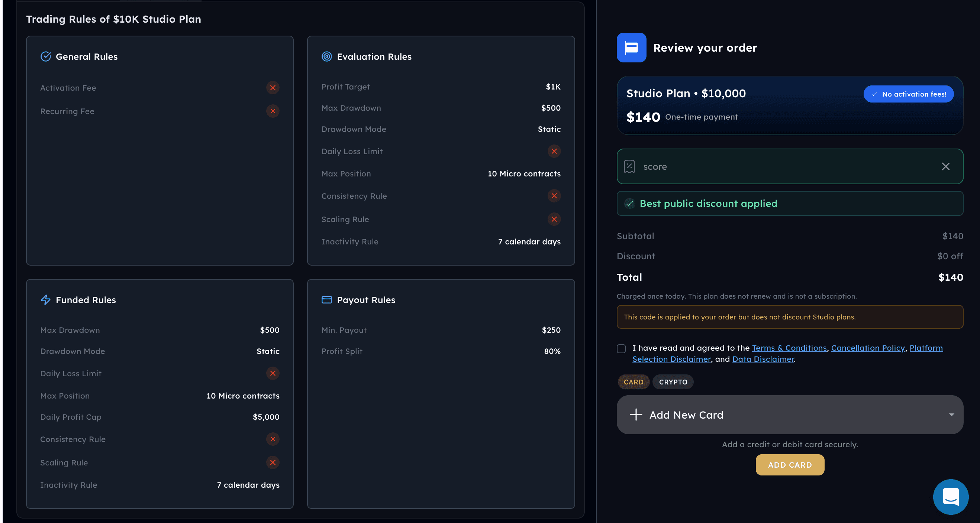Image resolution: width=980 pixels, height=523 pixels.
Task: Click the Studio plans code warning message
Action: [790, 317]
